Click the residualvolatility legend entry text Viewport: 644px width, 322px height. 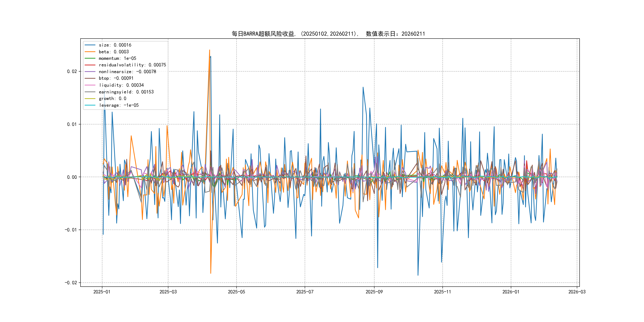132,65
